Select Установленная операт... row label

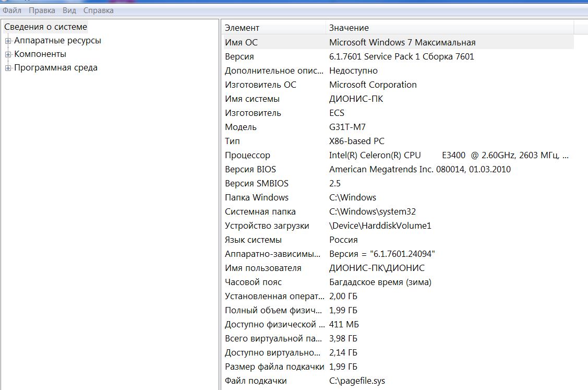point(274,296)
